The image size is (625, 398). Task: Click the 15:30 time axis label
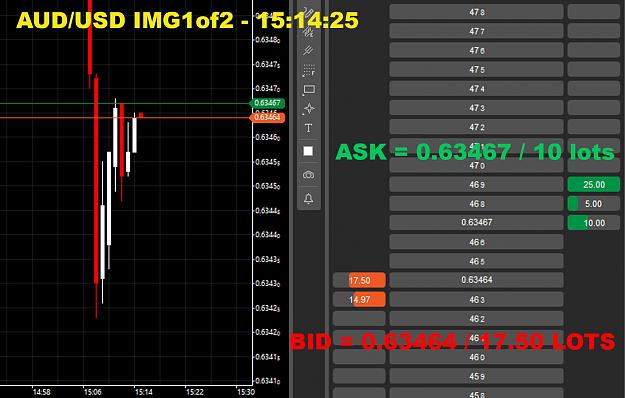tap(246, 392)
